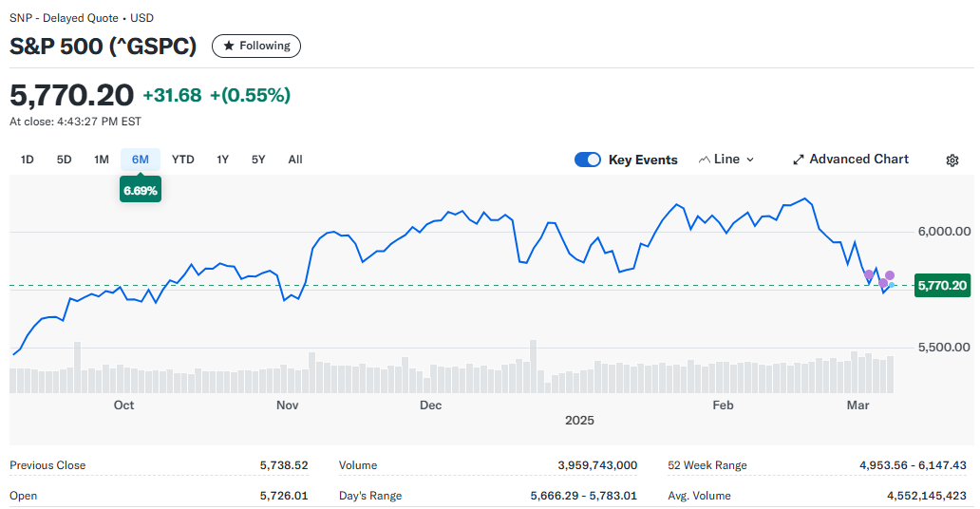Viewport: 980px width, 509px height.
Task: Click the Following button
Action: coord(256,46)
